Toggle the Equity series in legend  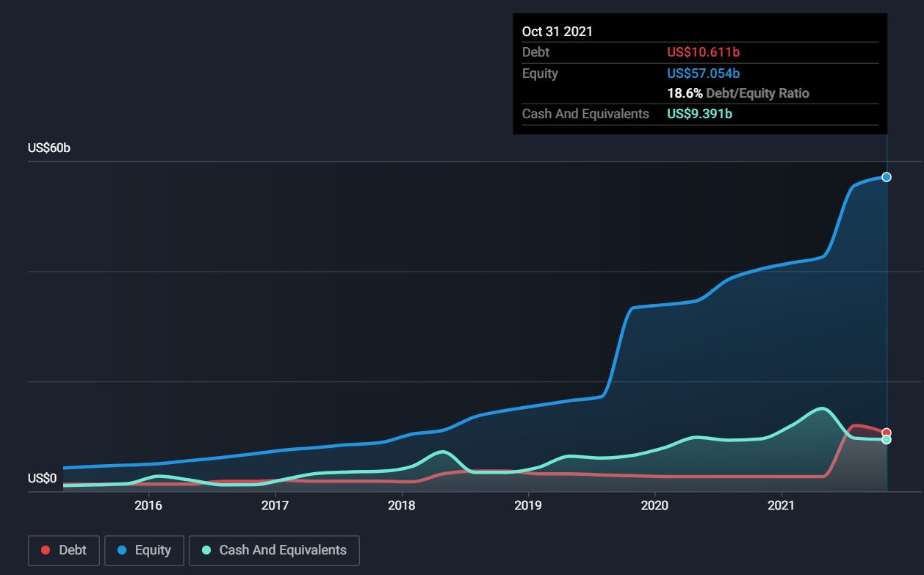(x=144, y=550)
